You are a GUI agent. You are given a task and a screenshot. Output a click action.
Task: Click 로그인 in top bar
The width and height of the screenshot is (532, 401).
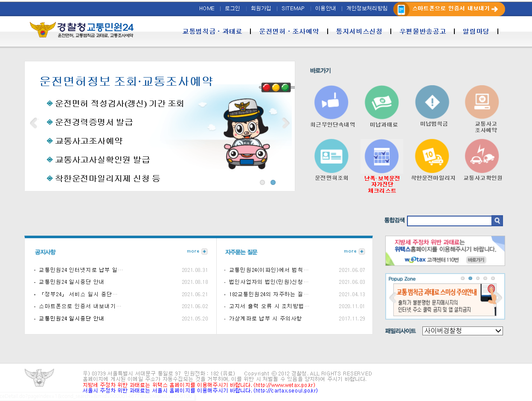click(233, 9)
